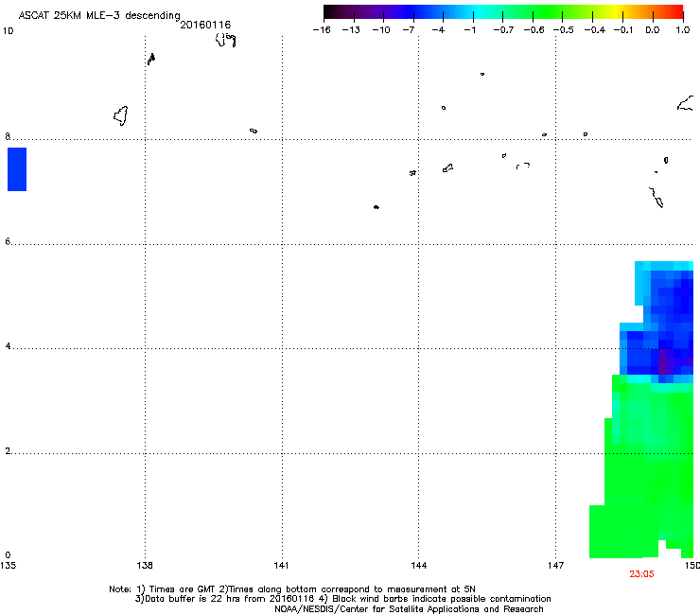
Task: Click the -0.6 colorbar label
Action: [534, 30]
